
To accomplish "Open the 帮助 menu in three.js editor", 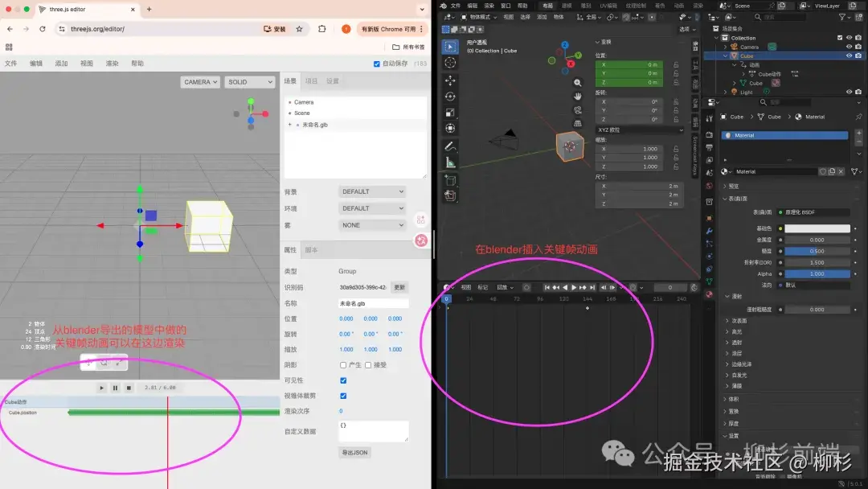I will 137,64.
